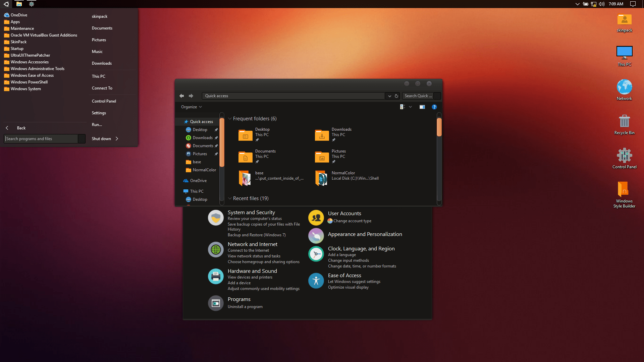Viewport: 644px width, 362px height.
Task: Click Run in the Start menu
Action: (97, 125)
